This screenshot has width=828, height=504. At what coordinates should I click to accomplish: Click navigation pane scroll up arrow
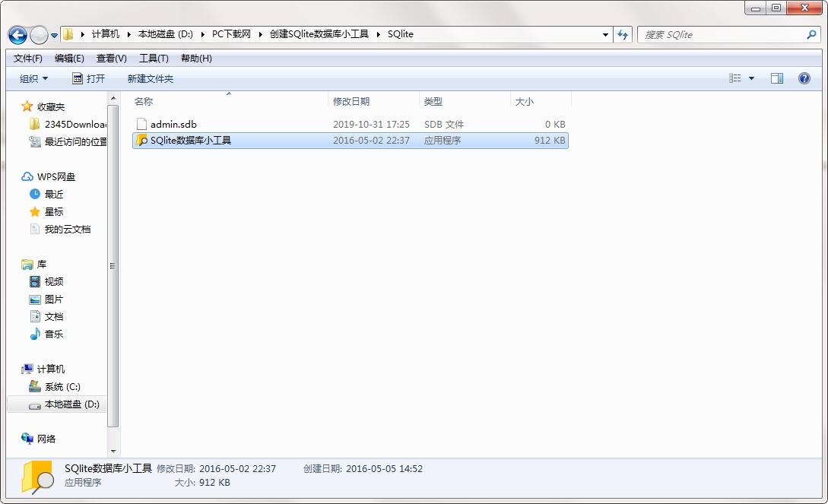click(113, 99)
